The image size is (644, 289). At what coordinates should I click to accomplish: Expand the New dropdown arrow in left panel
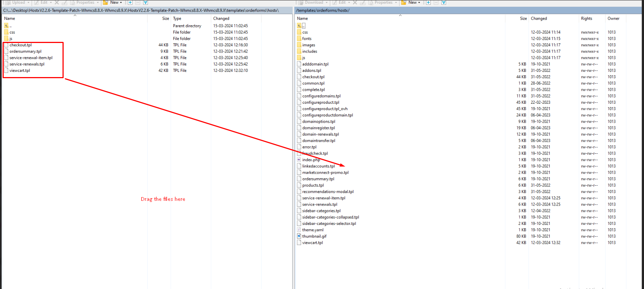[121, 3]
